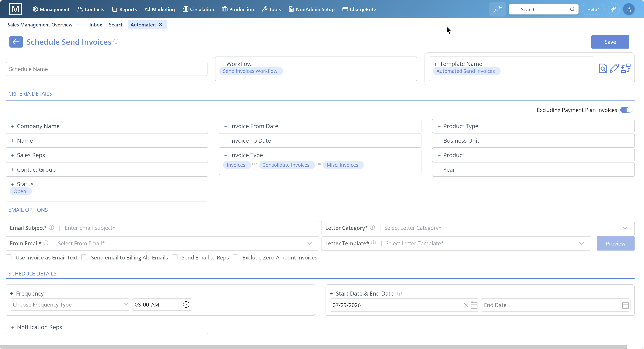The image size is (644, 349).
Task: Edit template using the pencil icon
Action: point(614,68)
